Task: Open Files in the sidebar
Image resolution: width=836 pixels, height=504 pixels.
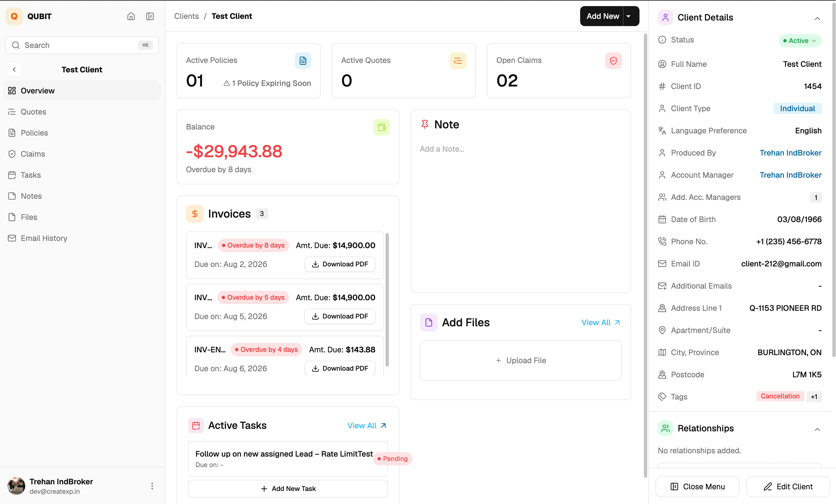Action: click(x=82, y=217)
